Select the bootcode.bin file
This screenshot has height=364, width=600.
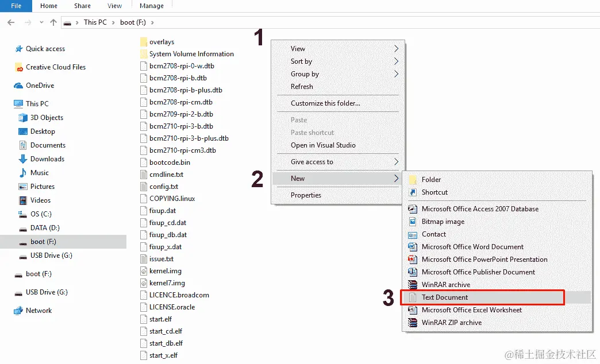(x=170, y=162)
